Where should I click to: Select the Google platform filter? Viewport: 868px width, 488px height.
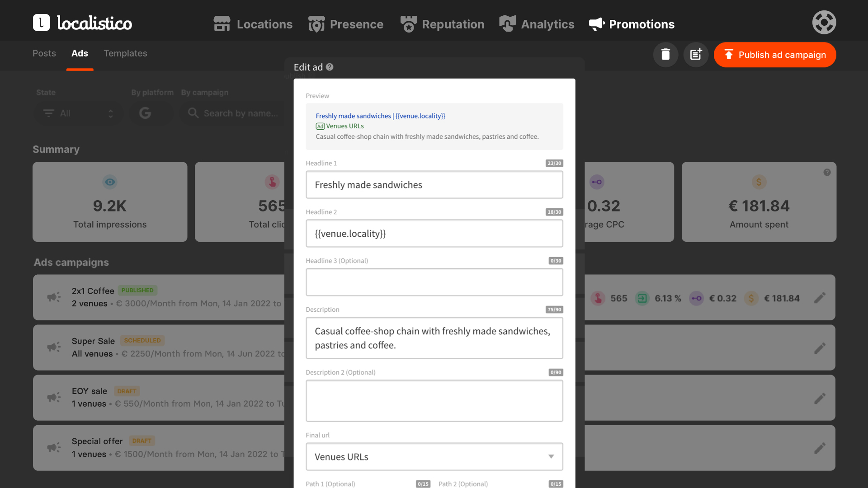pyautogui.click(x=145, y=113)
